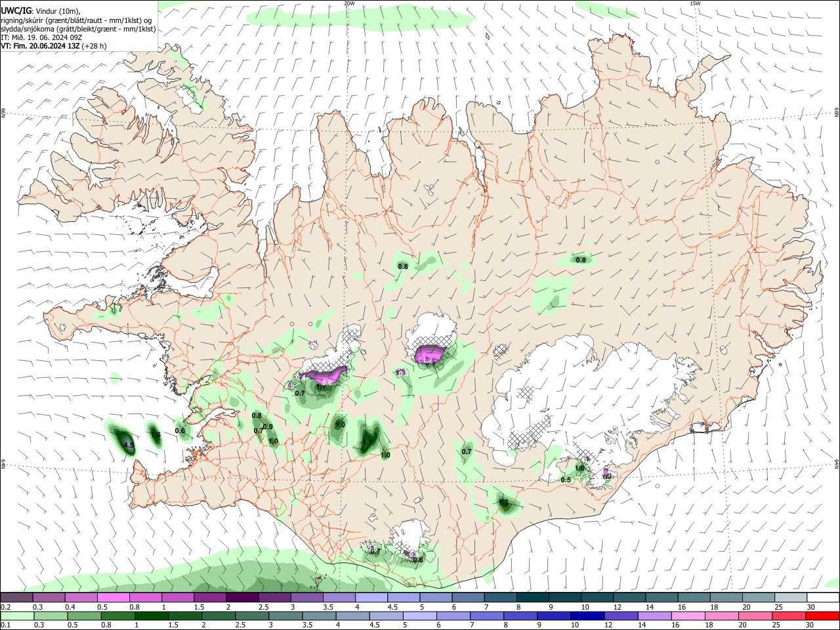Click the '20W' longitude label at top

(349, 3)
